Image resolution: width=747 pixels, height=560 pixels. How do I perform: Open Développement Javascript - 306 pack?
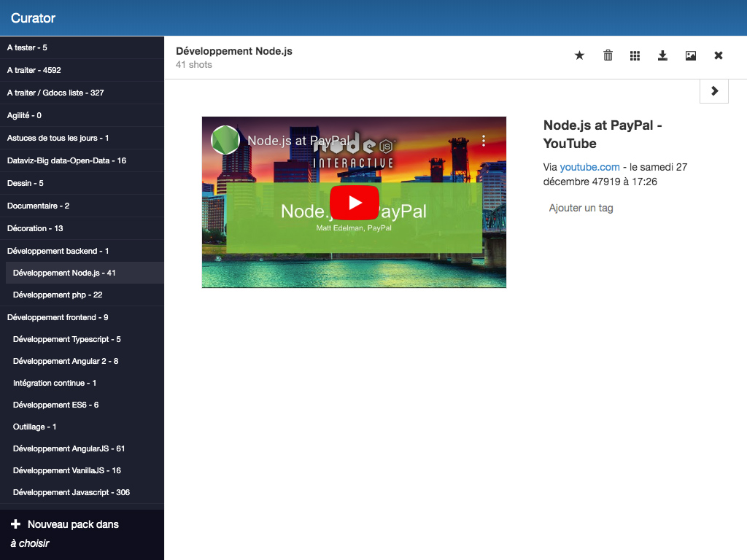[71, 492]
